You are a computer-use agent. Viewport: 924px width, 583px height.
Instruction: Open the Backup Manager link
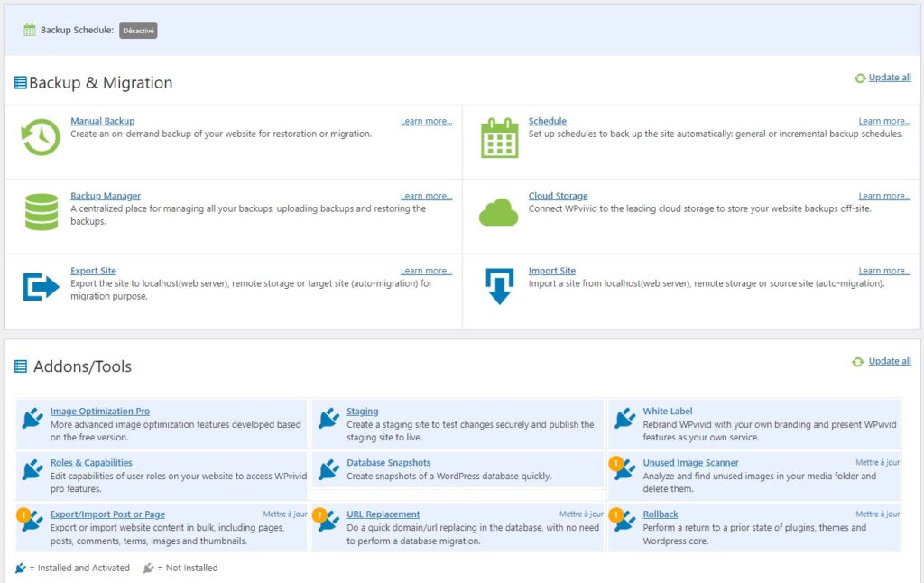[x=106, y=196]
